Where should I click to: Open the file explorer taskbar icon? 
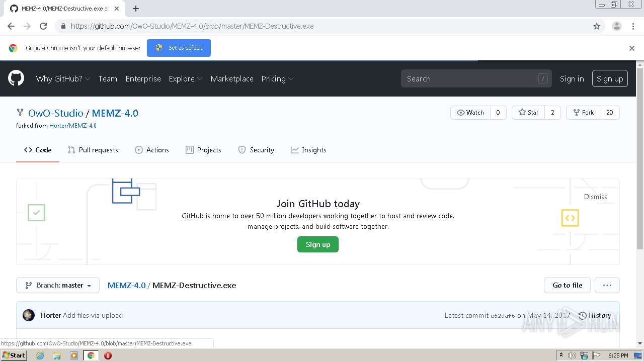point(57,355)
